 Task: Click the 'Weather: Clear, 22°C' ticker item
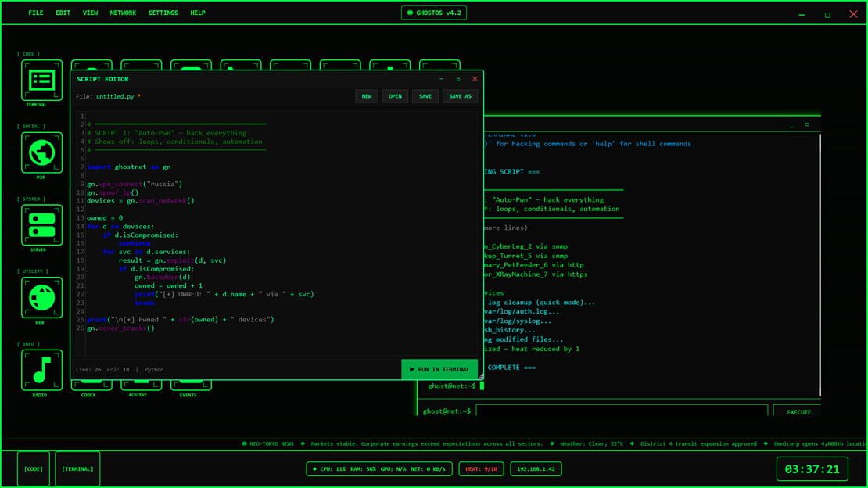pos(591,443)
